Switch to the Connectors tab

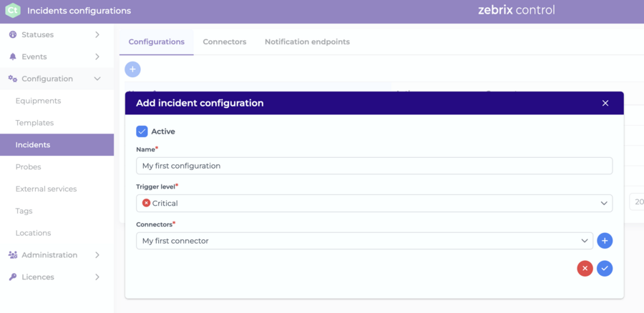click(x=225, y=42)
